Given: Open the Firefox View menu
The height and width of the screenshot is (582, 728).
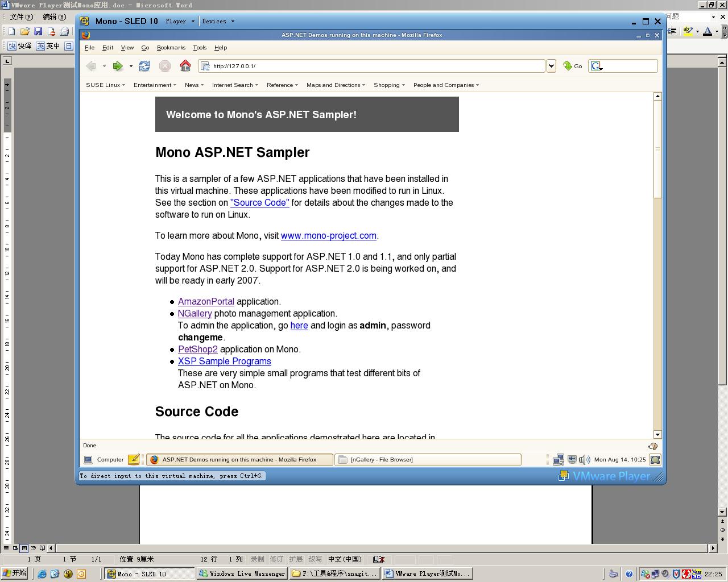Looking at the screenshot, I should [x=127, y=48].
